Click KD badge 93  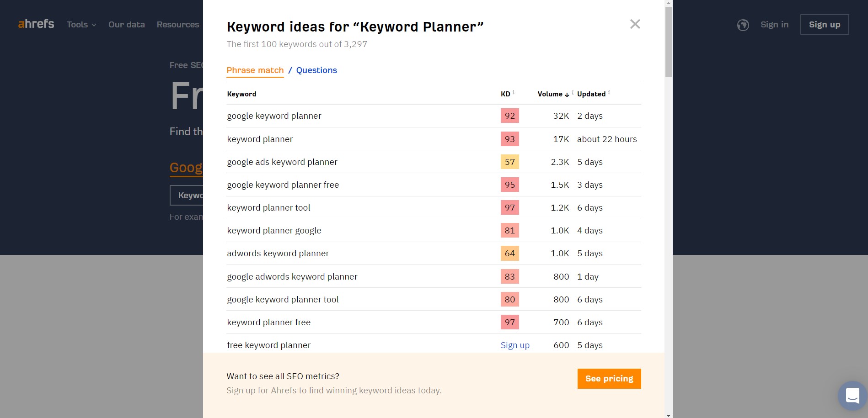[x=510, y=139]
